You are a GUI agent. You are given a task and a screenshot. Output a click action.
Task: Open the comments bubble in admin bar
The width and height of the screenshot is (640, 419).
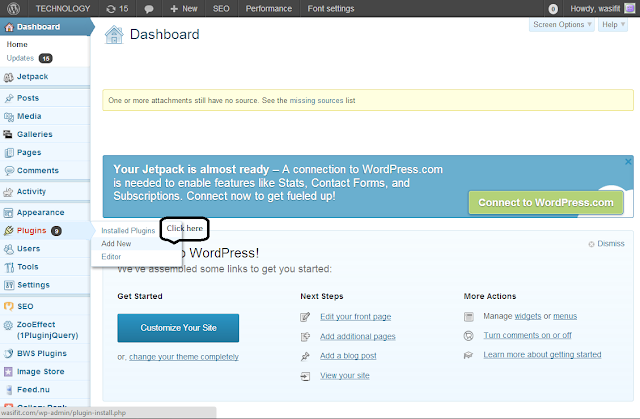point(149,9)
